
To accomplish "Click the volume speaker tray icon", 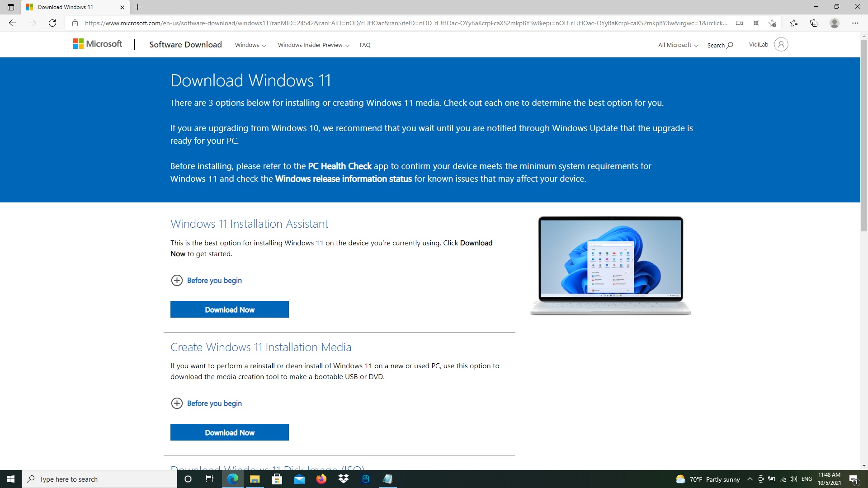I will point(793,479).
